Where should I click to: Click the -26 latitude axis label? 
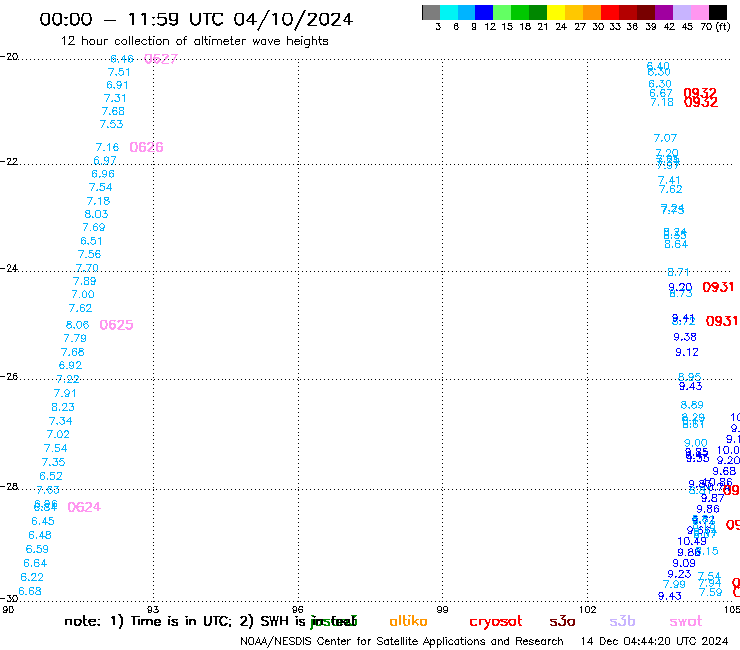[9, 376]
